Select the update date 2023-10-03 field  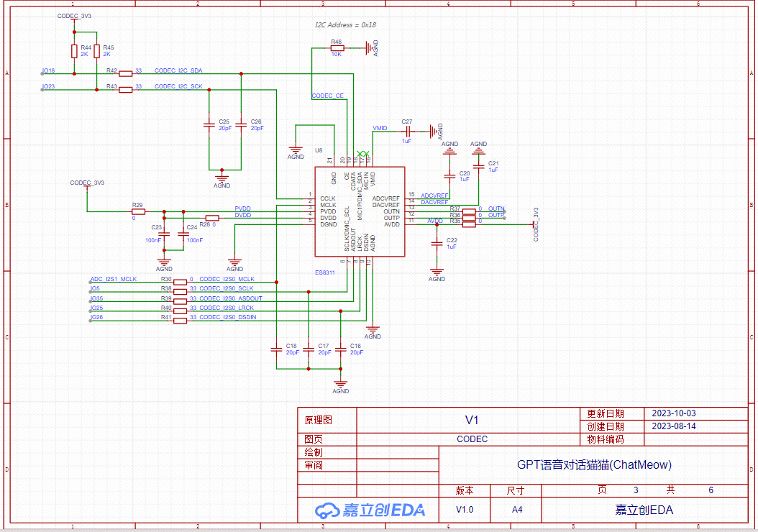point(673,413)
